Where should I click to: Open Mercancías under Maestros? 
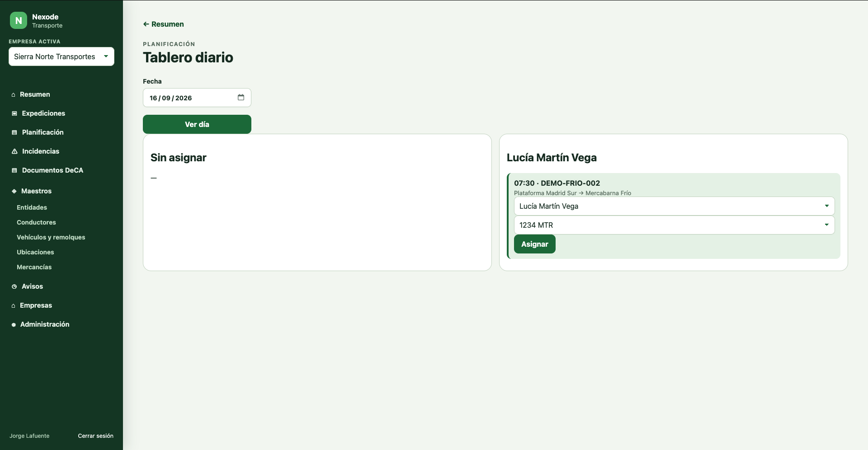(x=34, y=267)
